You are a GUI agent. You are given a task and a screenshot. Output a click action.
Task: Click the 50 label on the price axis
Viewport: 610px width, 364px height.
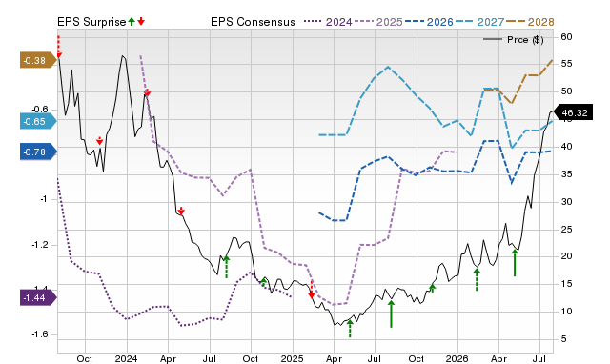(x=566, y=91)
